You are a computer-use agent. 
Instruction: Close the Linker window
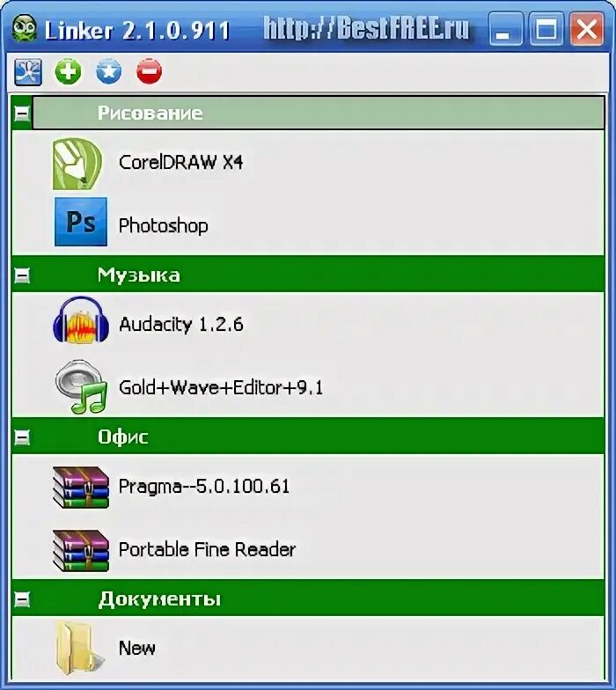point(586,29)
